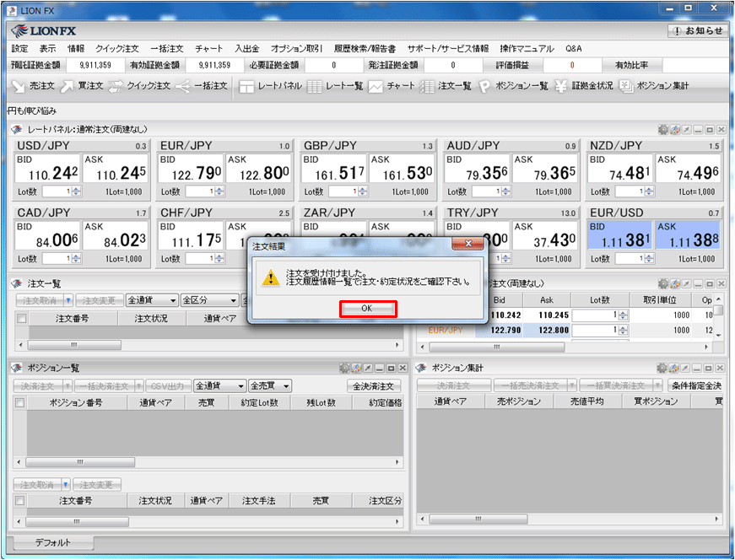
Task: Open the 全通貨 dropdown in 注文一覧
Action: pos(153,300)
